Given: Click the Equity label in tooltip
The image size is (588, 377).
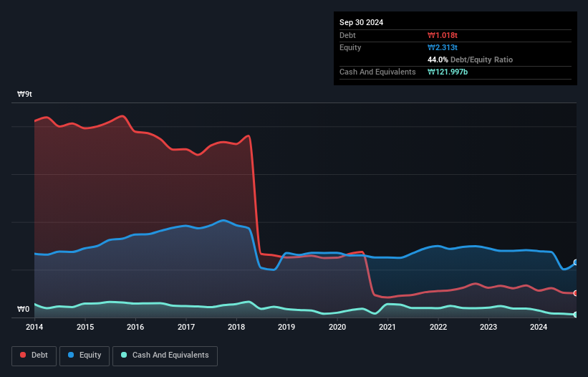Looking at the screenshot, I should (x=350, y=47).
